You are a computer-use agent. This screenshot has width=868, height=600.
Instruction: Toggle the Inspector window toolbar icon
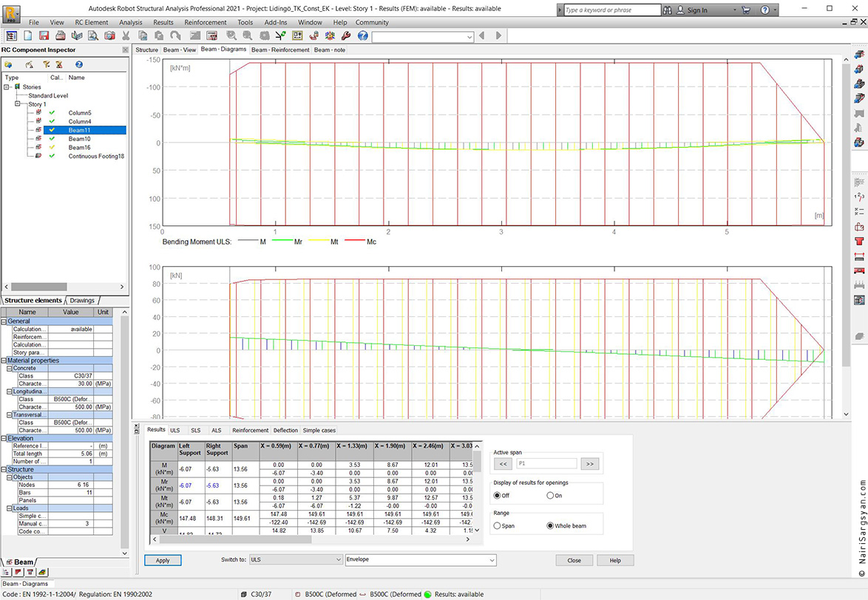11,35
